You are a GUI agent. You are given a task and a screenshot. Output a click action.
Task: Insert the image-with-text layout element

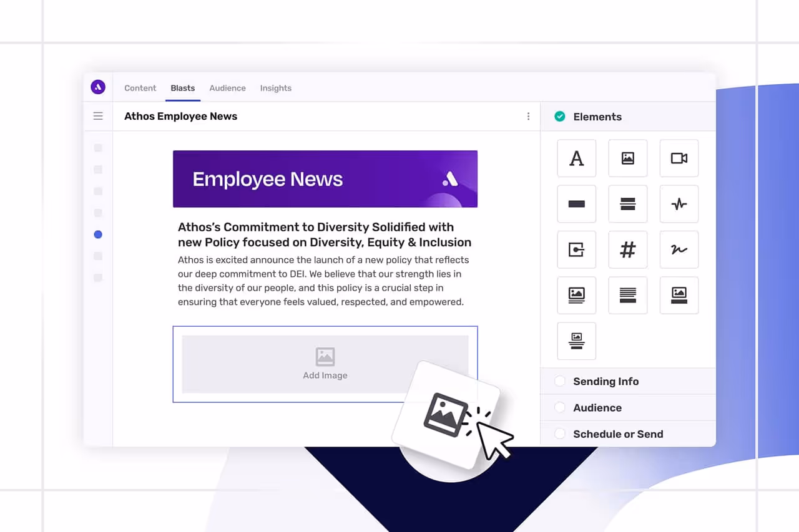tap(576, 295)
